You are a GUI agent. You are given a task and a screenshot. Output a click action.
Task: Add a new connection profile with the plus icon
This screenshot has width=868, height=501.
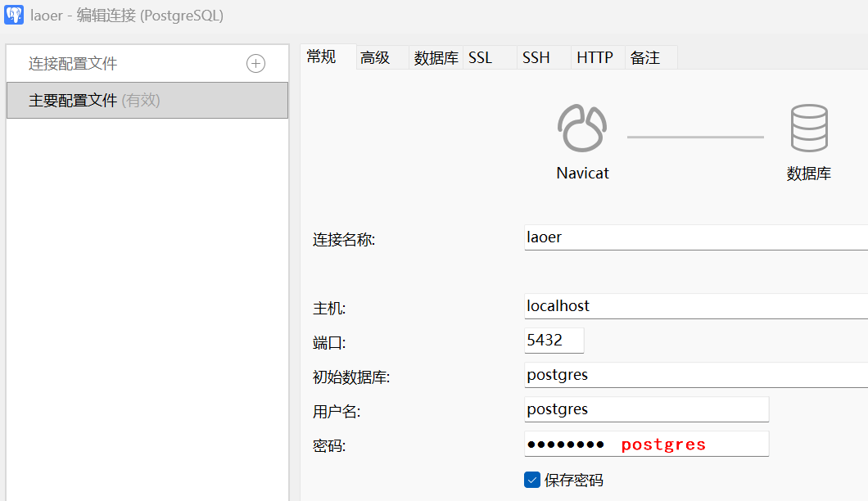click(x=255, y=62)
